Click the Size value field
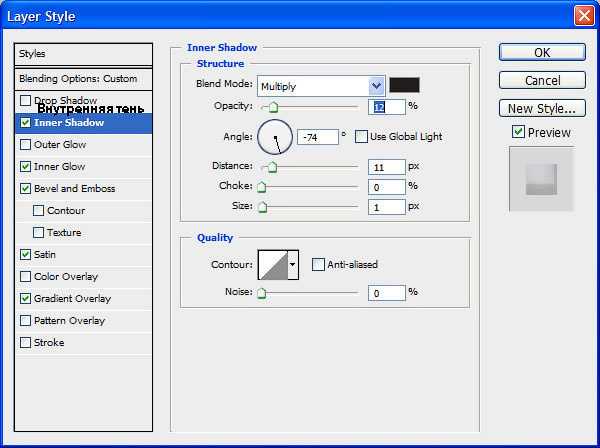Image resolution: width=600 pixels, height=448 pixels. pyautogui.click(x=386, y=207)
